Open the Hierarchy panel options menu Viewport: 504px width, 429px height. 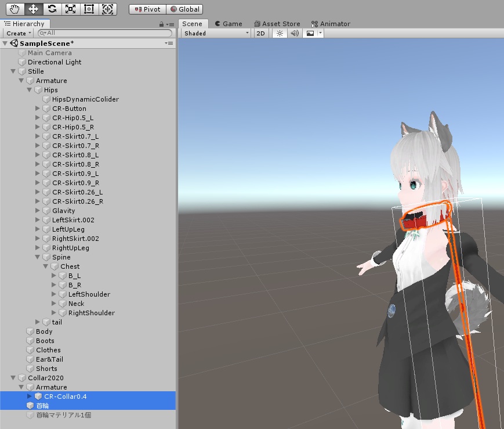tap(171, 24)
